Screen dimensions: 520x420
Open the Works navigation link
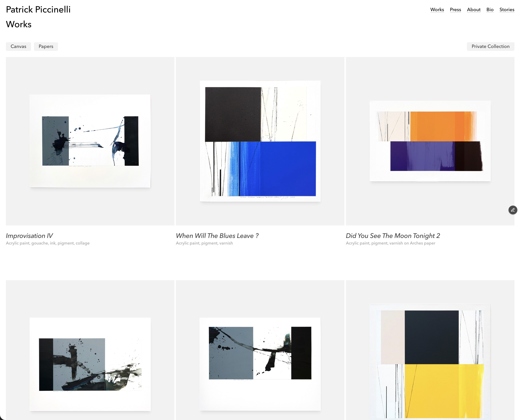tap(437, 10)
